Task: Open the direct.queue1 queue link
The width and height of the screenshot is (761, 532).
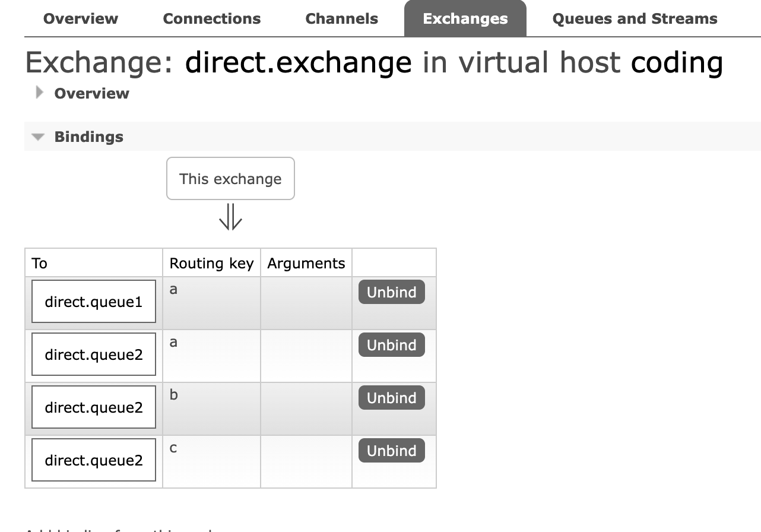Action: point(94,302)
